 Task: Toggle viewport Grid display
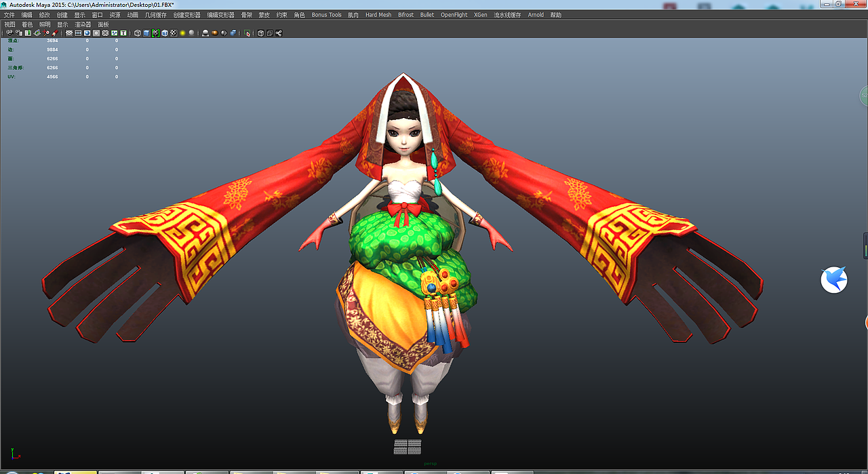point(69,33)
